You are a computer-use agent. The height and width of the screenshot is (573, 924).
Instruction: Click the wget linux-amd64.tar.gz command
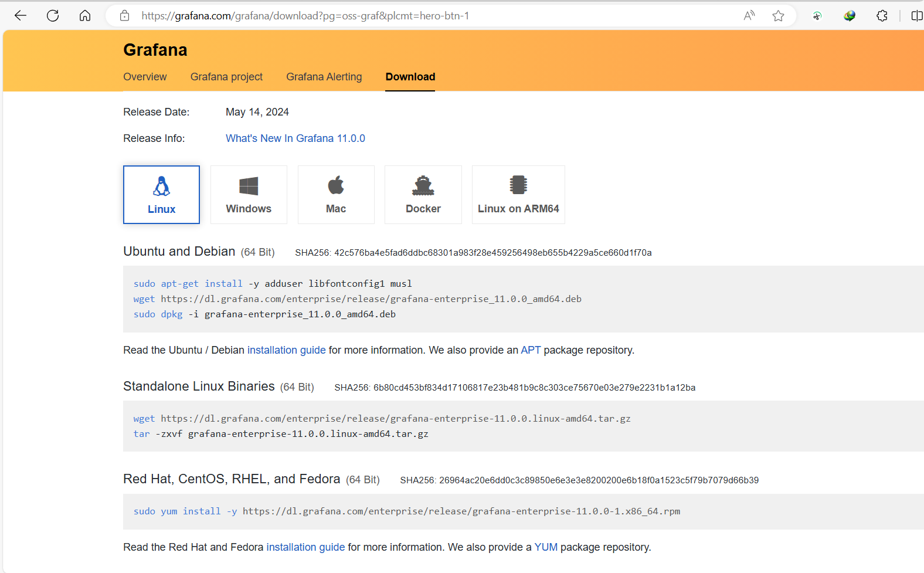click(x=382, y=419)
